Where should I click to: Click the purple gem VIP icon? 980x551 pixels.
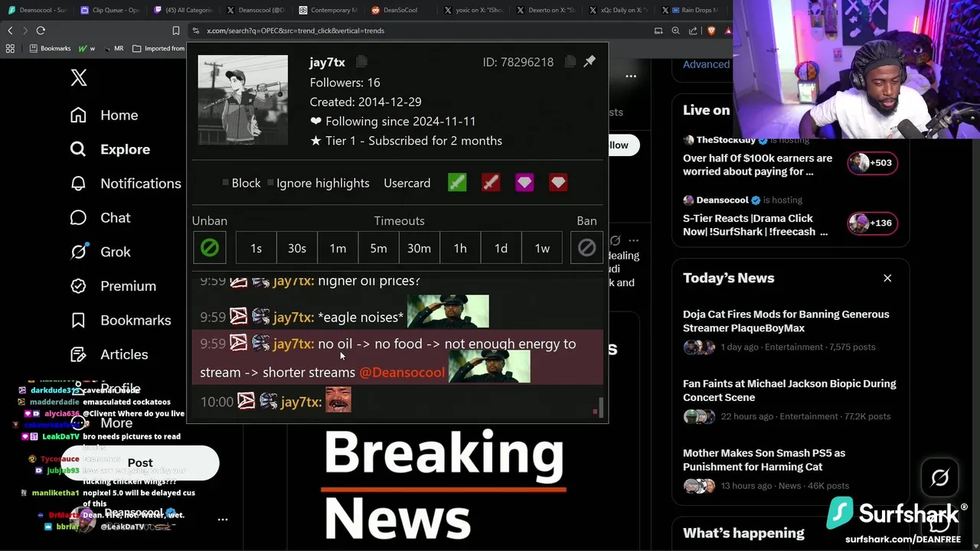tap(524, 183)
